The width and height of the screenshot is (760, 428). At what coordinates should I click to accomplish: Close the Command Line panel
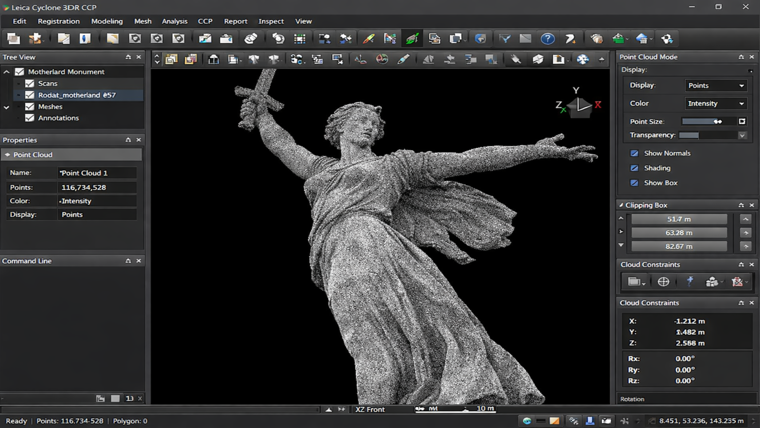tap(139, 261)
